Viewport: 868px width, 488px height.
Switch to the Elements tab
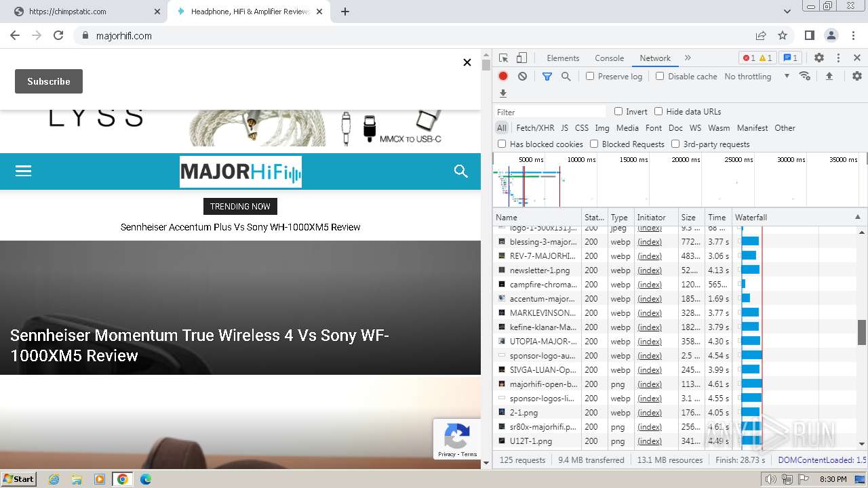click(563, 58)
